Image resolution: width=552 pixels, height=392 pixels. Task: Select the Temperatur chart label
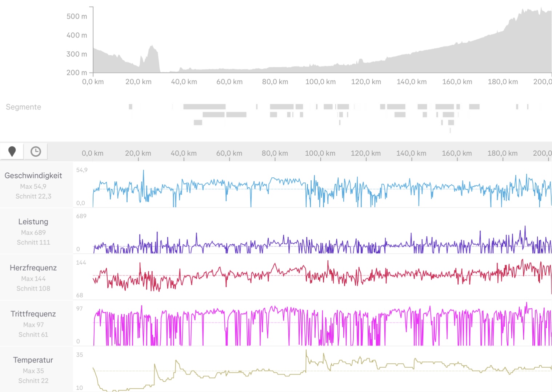[33, 360]
